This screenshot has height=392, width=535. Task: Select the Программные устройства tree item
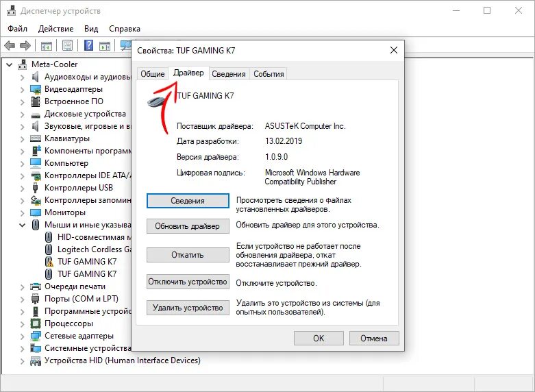(88, 311)
